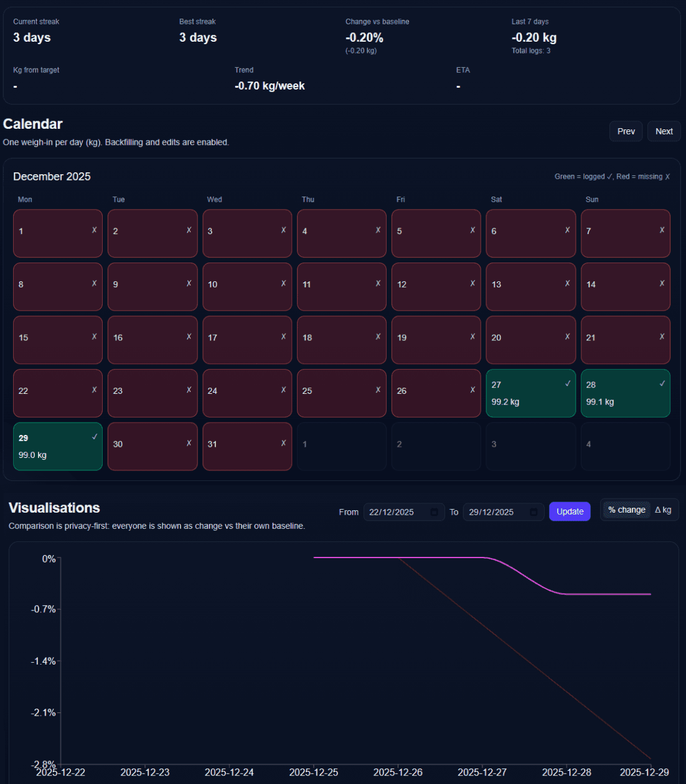
Task: Click the To date field 29/12/2025
Action: coord(497,512)
